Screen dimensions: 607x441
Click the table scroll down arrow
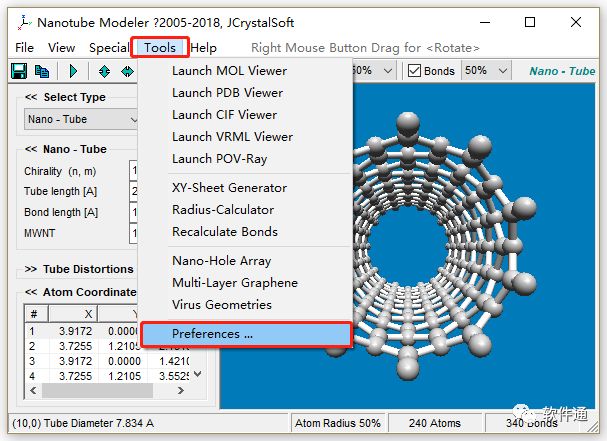point(197,374)
